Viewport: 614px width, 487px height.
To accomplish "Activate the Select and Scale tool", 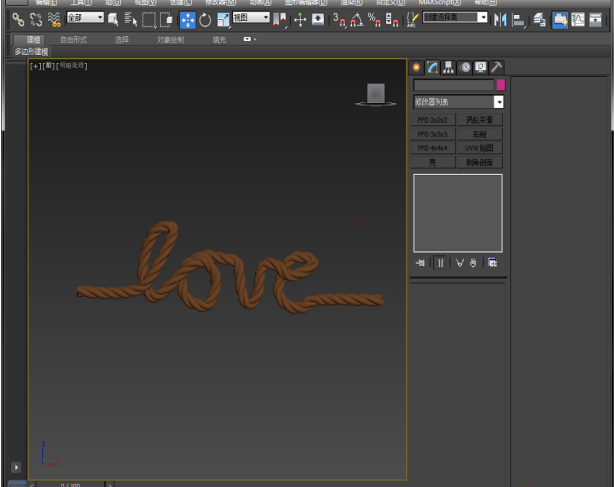I will pos(223,20).
